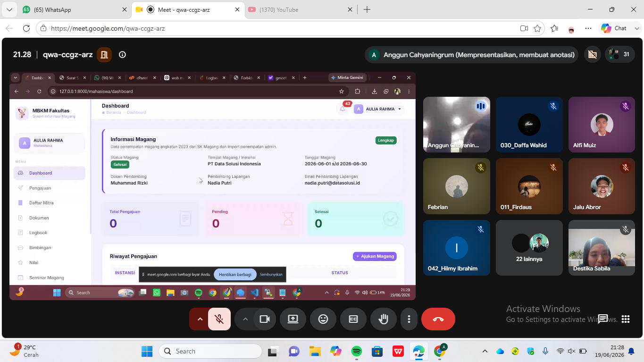Select the Jalu Abror participant tile

(602, 186)
